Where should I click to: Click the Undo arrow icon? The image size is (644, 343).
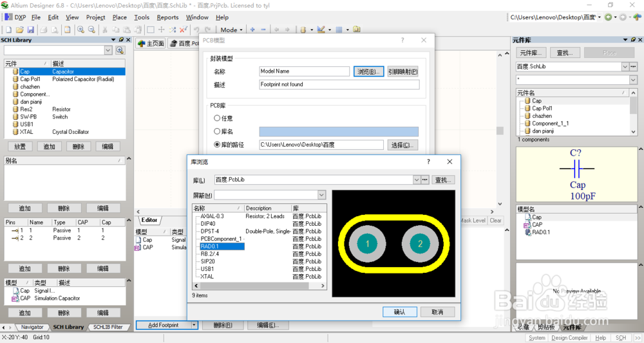pos(196,30)
